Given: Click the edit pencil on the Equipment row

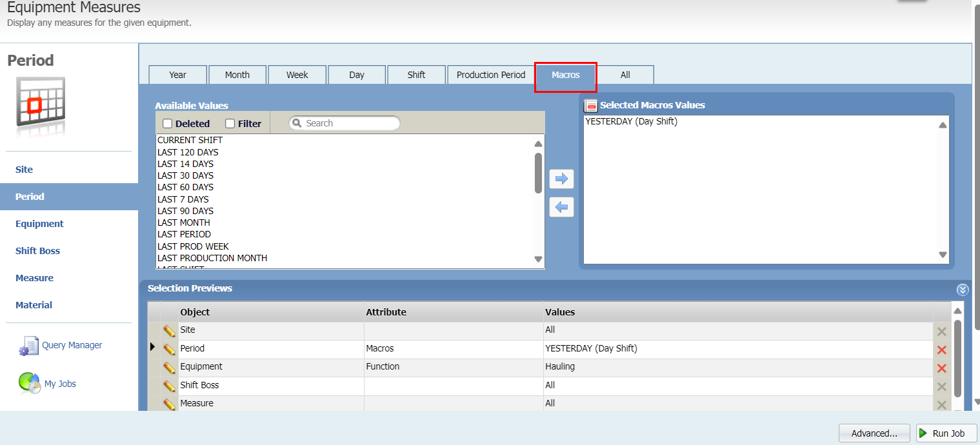Looking at the screenshot, I should click(x=169, y=368).
